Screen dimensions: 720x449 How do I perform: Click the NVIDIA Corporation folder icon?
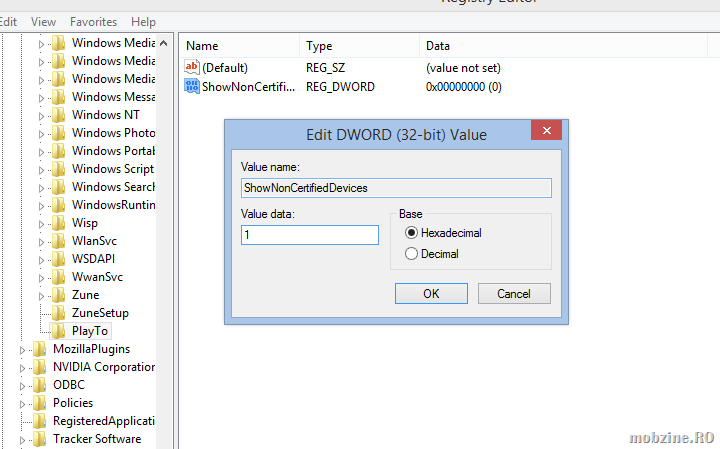39,367
